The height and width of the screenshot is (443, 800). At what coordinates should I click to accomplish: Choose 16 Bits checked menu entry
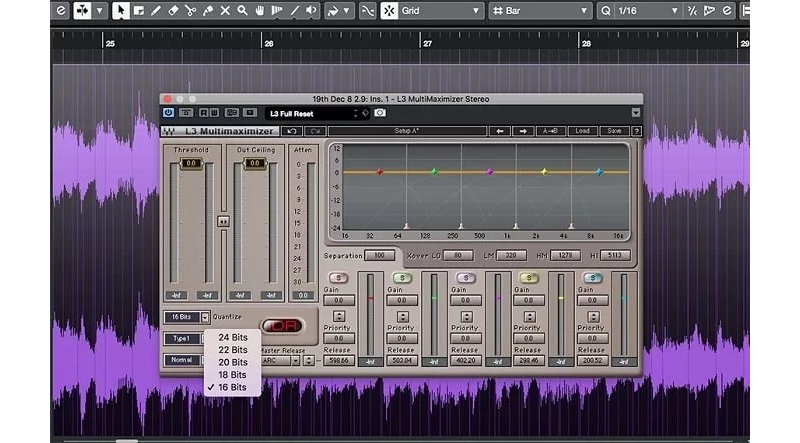tap(233, 387)
